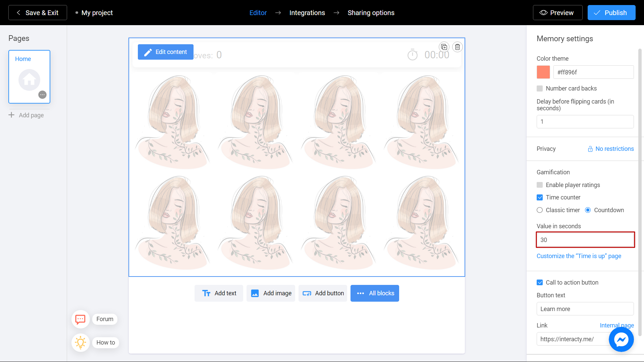Select the Classic timer radio button
This screenshot has width=644, height=362.
(540, 210)
